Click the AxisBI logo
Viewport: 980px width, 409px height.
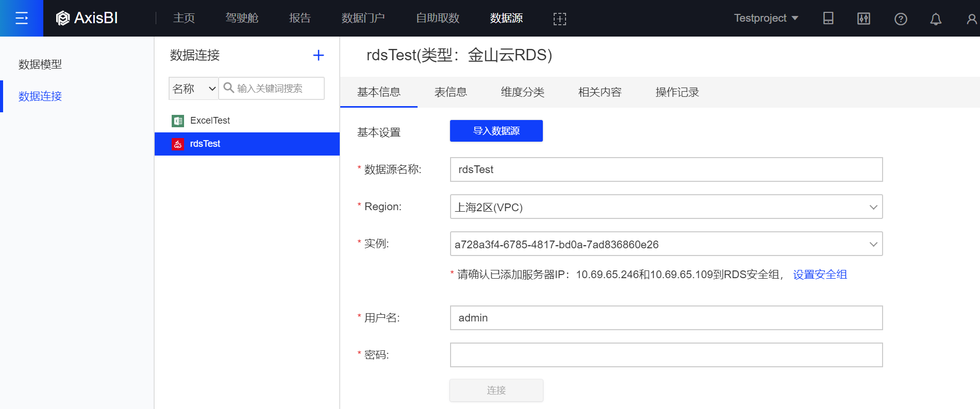87,19
